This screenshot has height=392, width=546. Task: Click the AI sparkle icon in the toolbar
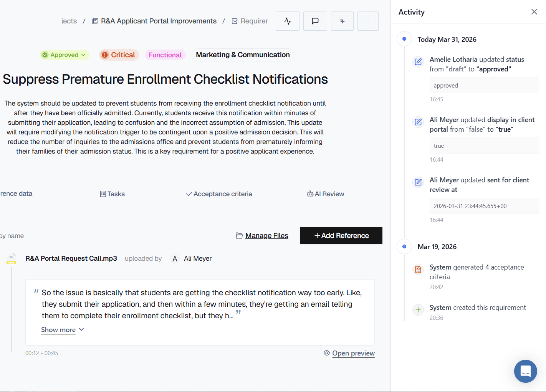(x=342, y=21)
